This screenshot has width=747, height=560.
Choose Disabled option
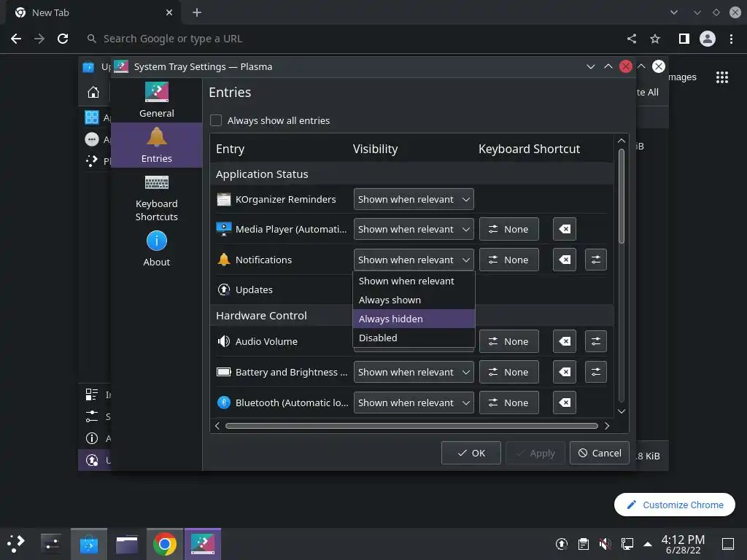(x=414, y=338)
